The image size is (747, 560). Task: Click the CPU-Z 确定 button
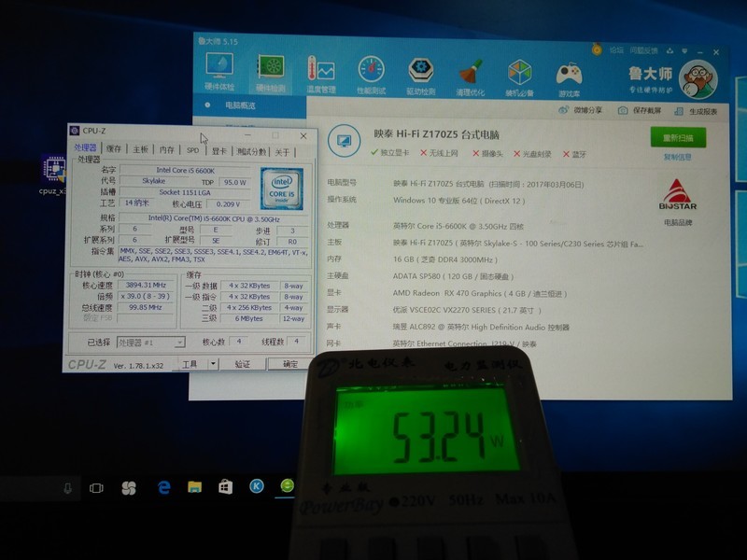290,364
